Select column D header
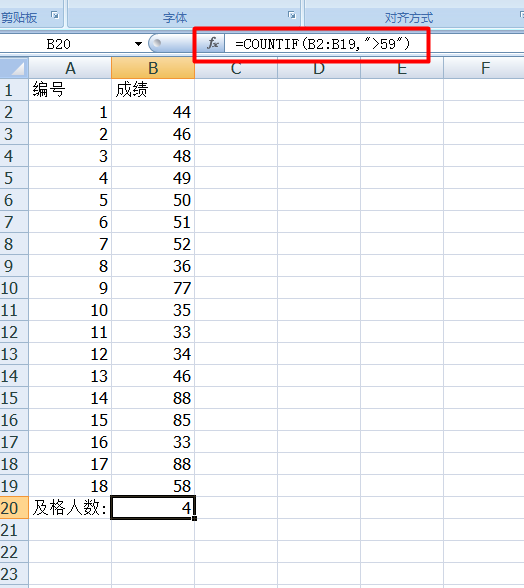Image resolution: width=524 pixels, height=588 pixels. click(319, 68)
